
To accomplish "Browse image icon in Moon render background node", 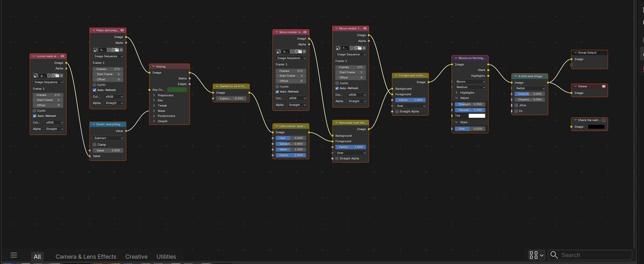I will (279, 52).
